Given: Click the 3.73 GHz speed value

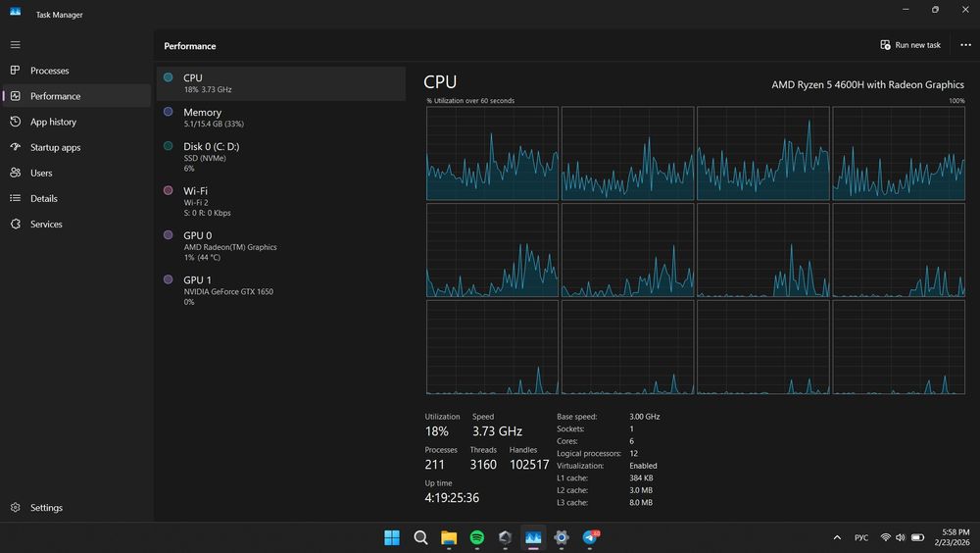Looking at the screenshot, I should (x=497, y=431).
